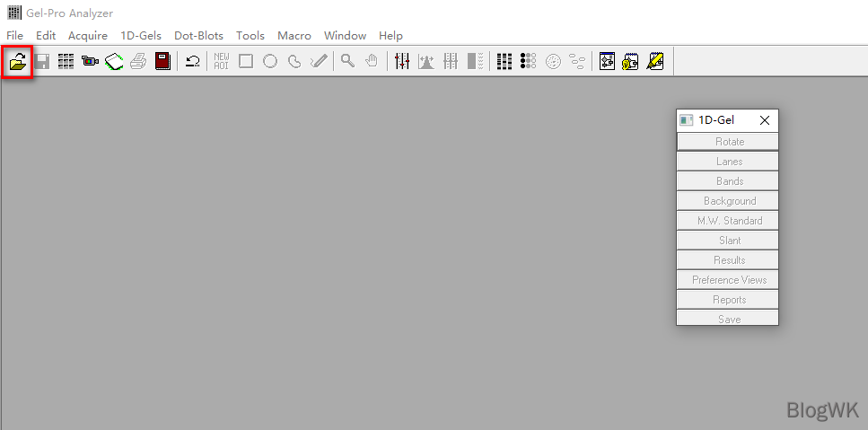The image size is (868, 430).
Task: Click the intensity profile peaks icon
Action: pos(426,61)
